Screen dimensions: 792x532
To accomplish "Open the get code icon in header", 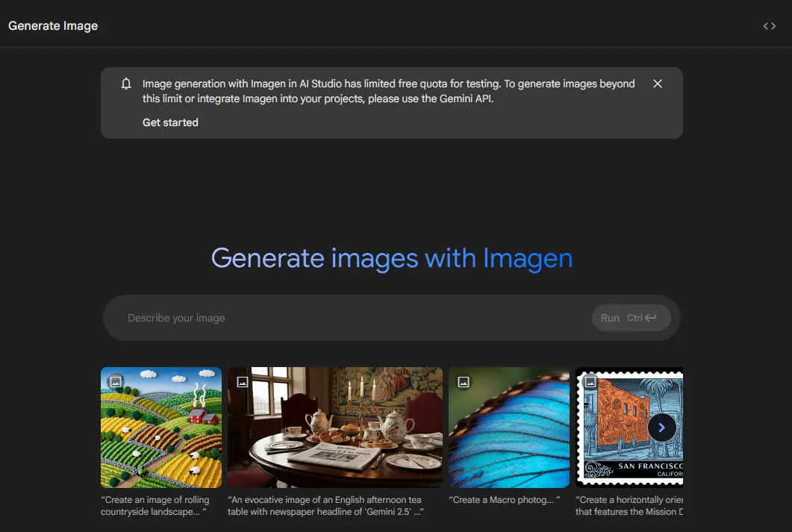I will point(770,26).
